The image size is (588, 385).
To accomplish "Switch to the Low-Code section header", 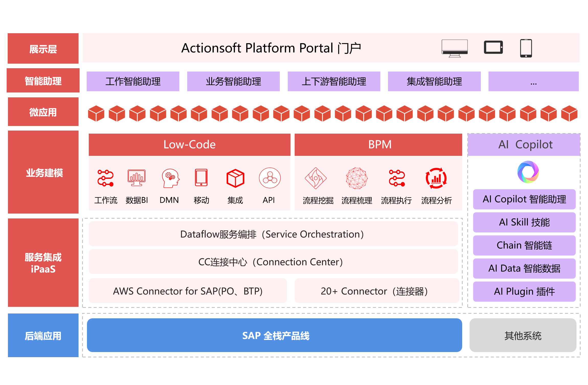I will tap(190, 144).
